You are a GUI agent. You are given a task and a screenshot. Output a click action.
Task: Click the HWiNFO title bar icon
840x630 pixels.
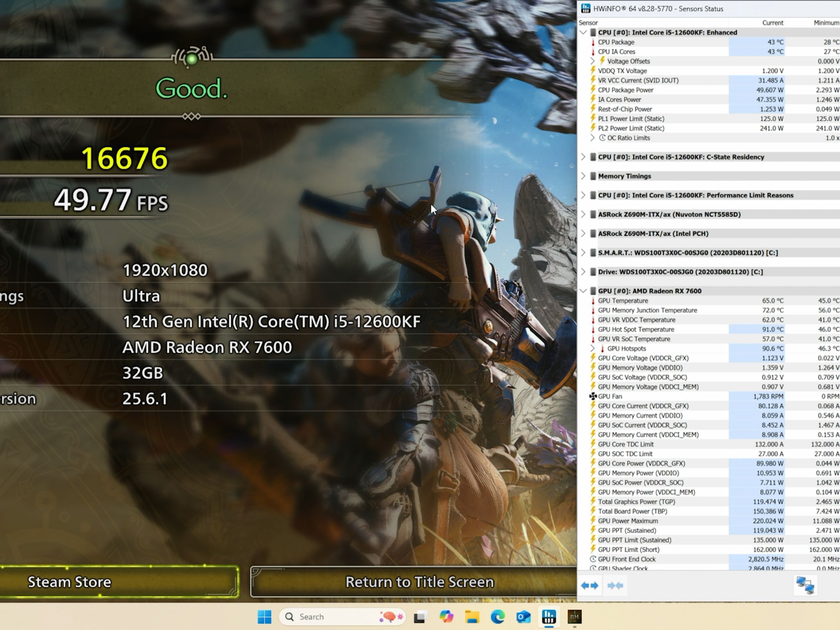(x=586, y=9)
